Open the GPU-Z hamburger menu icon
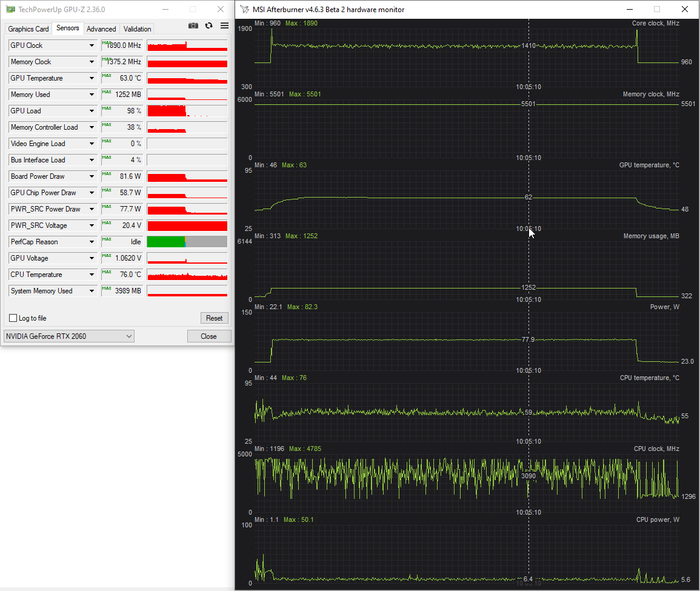 tap(225, 26)
